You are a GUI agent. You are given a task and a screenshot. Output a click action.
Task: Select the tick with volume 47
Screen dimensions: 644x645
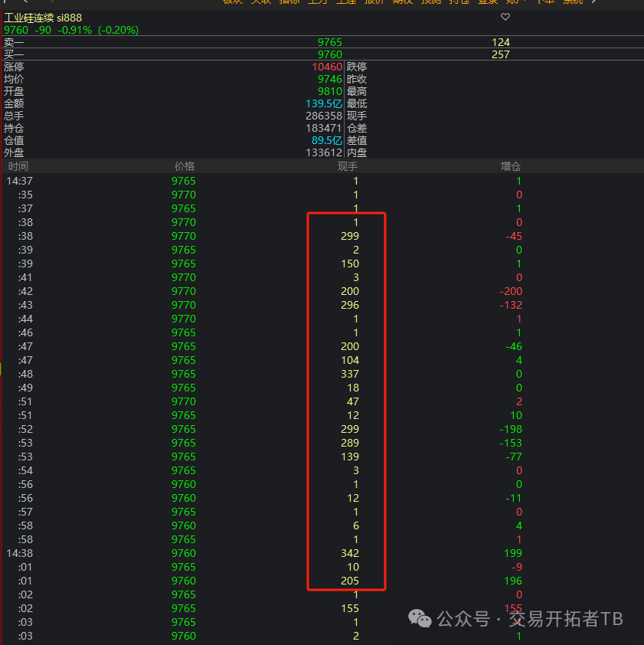tap(353, 401)
